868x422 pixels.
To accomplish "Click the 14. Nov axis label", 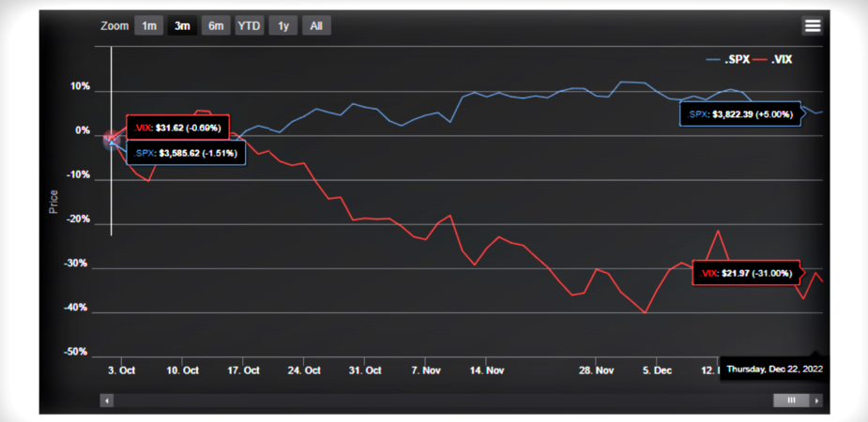I will (487, 370).
